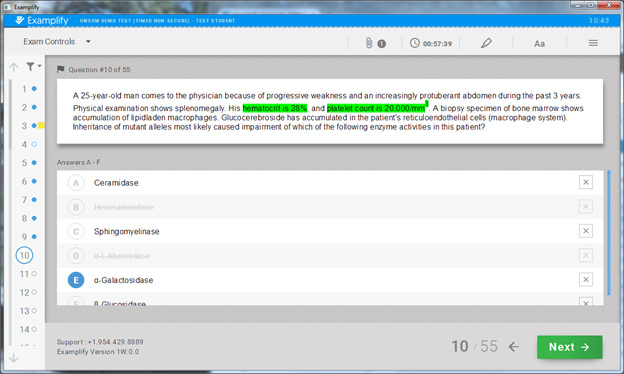
Task: Click the Answers A - F label
Action: [78, 162]
